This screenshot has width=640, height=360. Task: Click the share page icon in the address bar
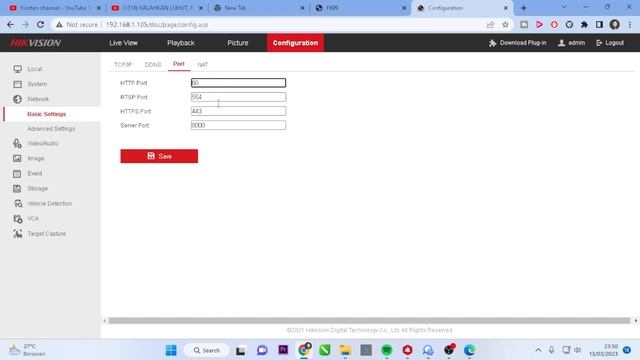point(490,24)
